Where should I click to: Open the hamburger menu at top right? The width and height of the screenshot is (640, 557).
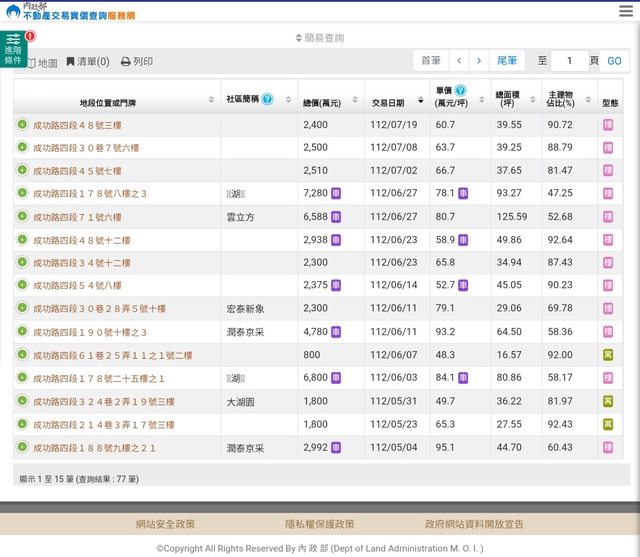625,11
